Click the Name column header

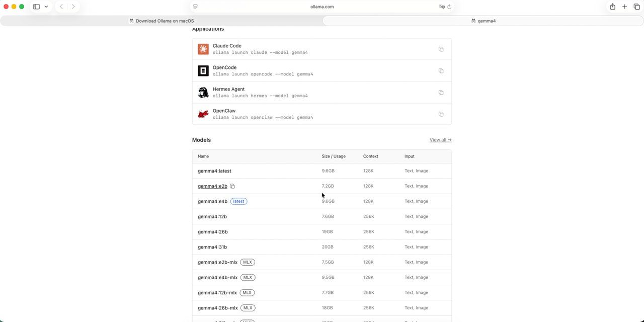(203, 156)
